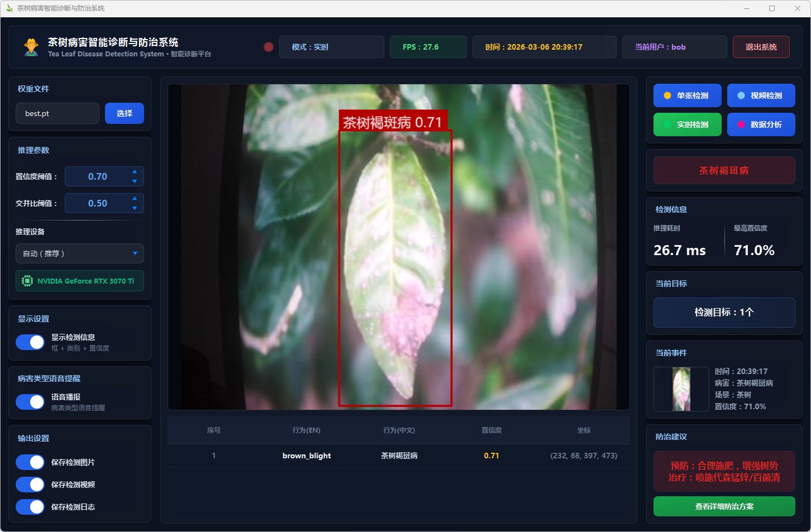Image resolution: width=811 pixels, height=532 pixels.
Task: Decrease confidence threshold with down arrow
Action: point(135,181)
